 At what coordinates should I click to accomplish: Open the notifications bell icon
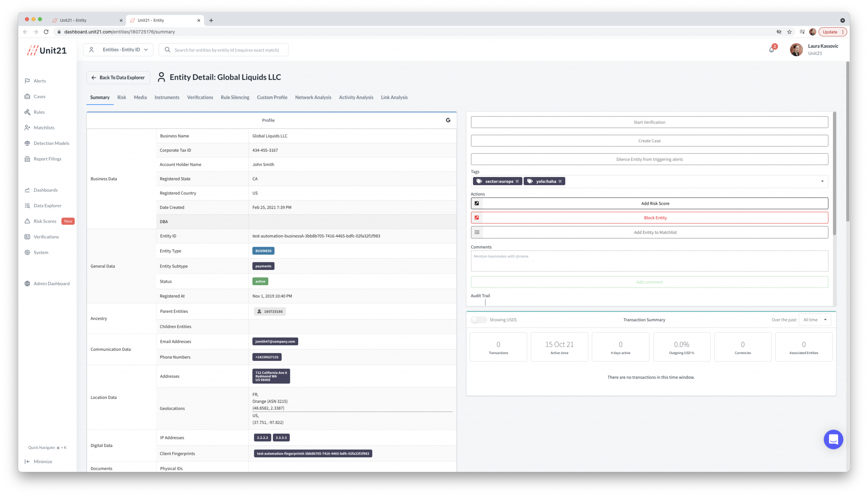coord(771,50)
